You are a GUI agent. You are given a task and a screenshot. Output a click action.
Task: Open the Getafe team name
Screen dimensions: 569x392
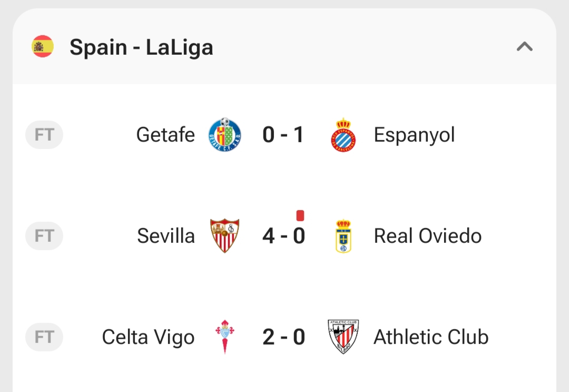165,135
